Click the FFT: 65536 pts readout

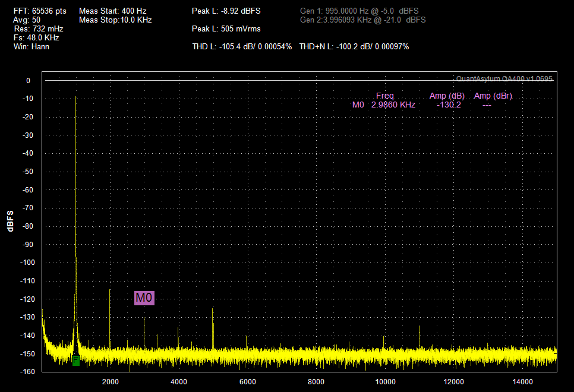point(40,11)
